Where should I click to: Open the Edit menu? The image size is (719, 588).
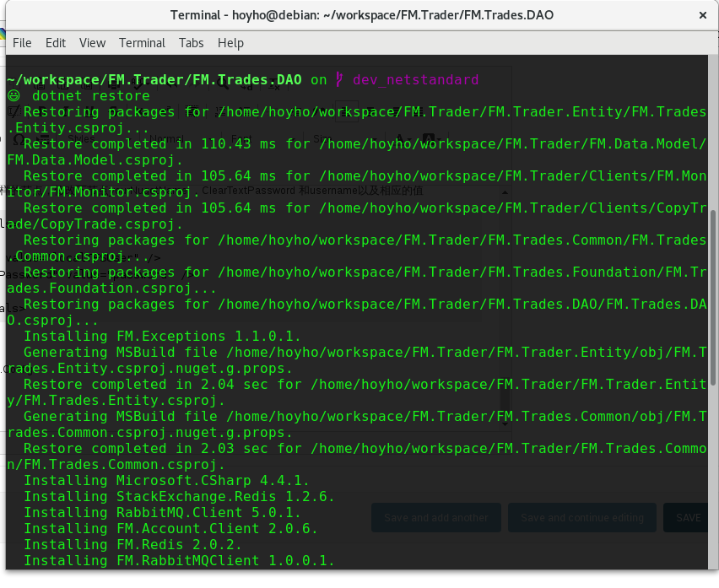point(56,43)
